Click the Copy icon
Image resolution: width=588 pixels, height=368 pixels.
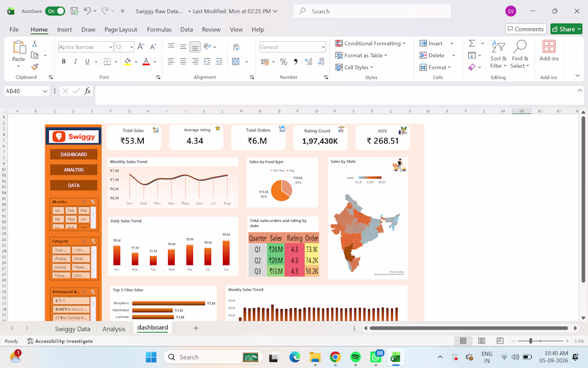(x=35, y=55)
